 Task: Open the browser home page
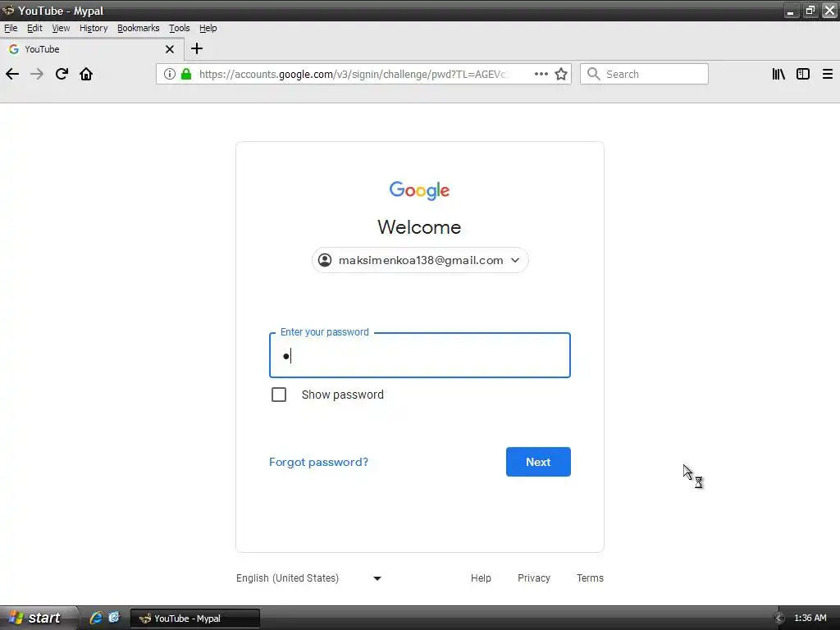point(86,74)
